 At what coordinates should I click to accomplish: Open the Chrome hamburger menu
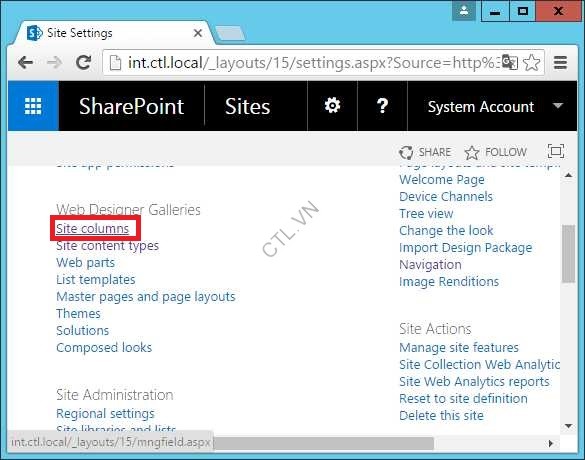(560, 62)
